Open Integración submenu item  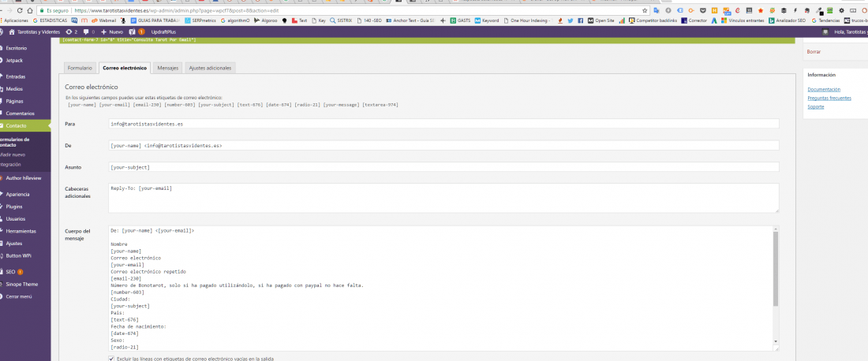10,164
